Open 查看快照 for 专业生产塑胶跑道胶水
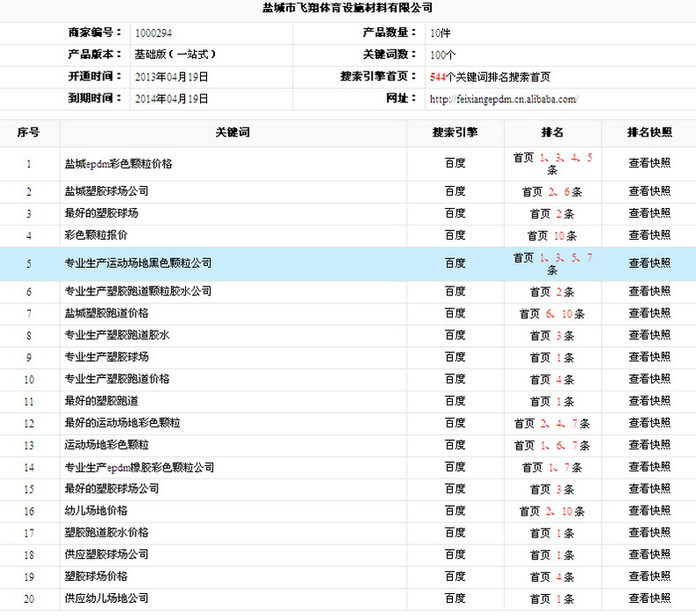 [649, 335]
